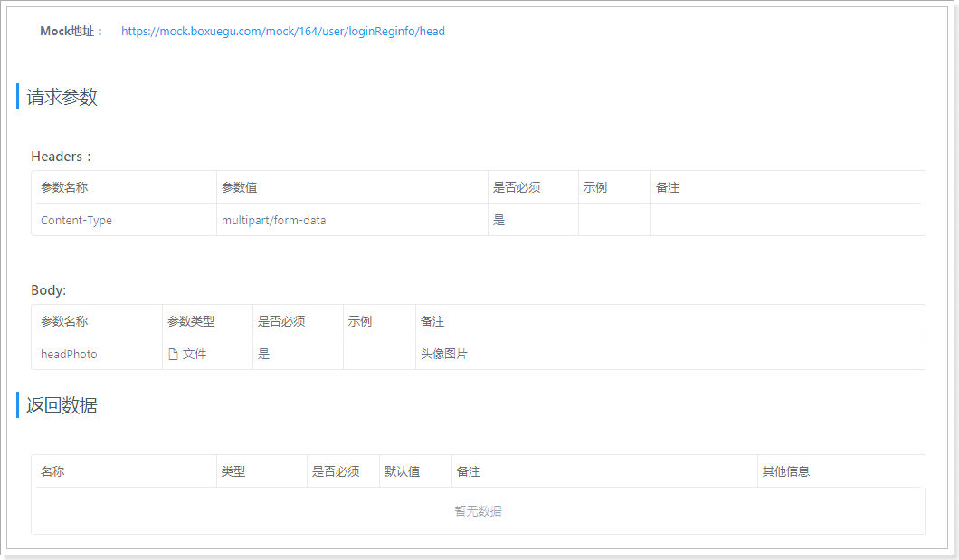959x560 pixels.
Task: Click the file icon beside 文件
Action: (173, 354)
